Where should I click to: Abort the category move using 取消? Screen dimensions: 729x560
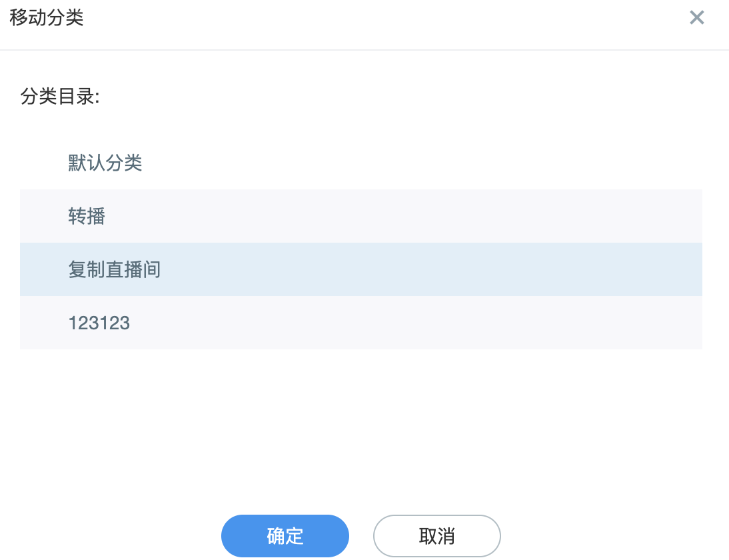point(436,536)
